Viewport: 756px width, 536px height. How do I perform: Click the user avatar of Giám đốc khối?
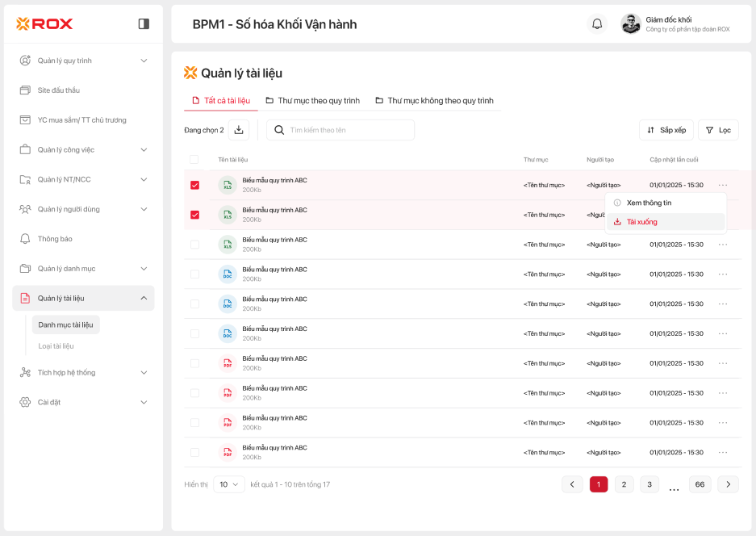coord(631,24)
